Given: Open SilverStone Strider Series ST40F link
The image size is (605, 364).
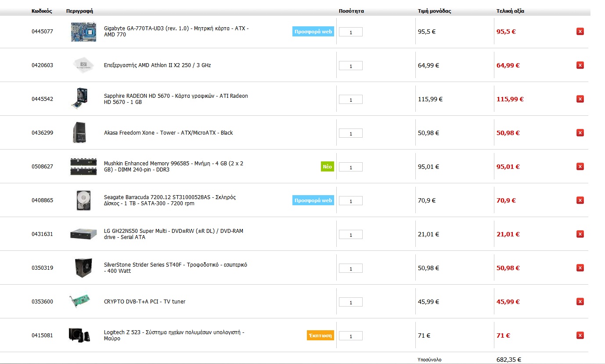Looking at the screenshot, I should click(x=176, y=268).
